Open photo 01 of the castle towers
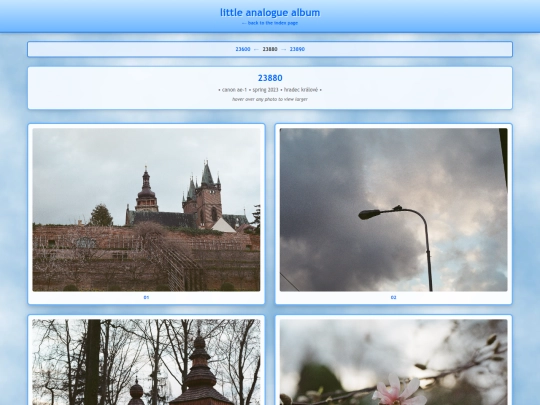 (x=146, y=210)
